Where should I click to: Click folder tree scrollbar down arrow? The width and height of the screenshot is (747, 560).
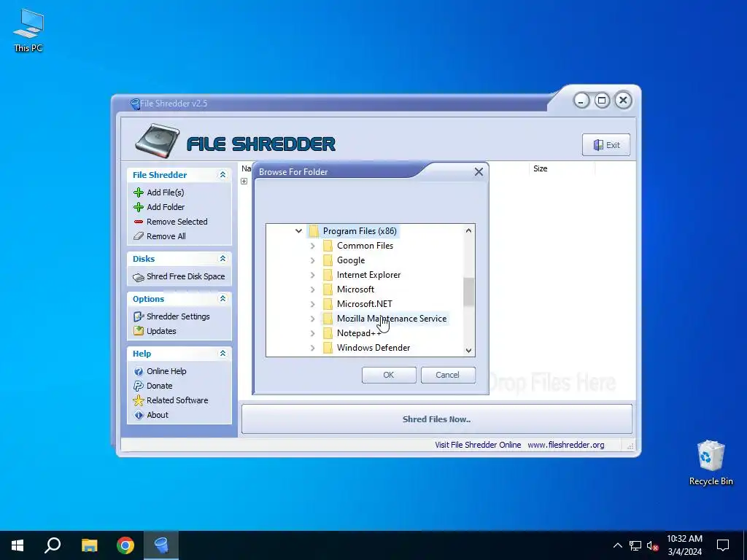coord(469,351)
